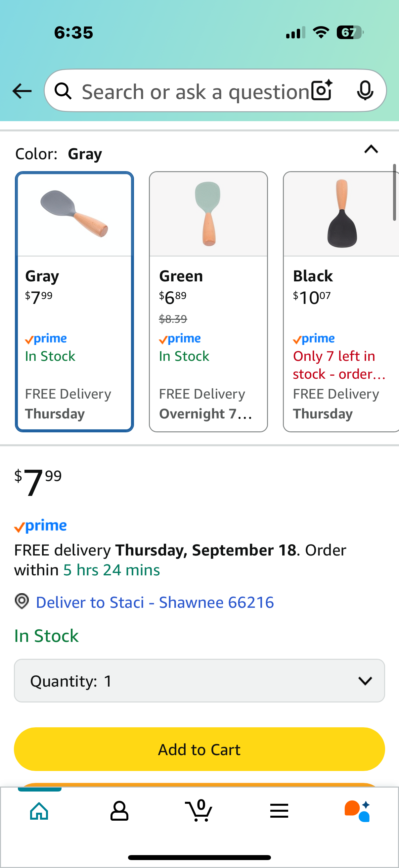
Task: Go to Home tab icon
Action: 39,811
